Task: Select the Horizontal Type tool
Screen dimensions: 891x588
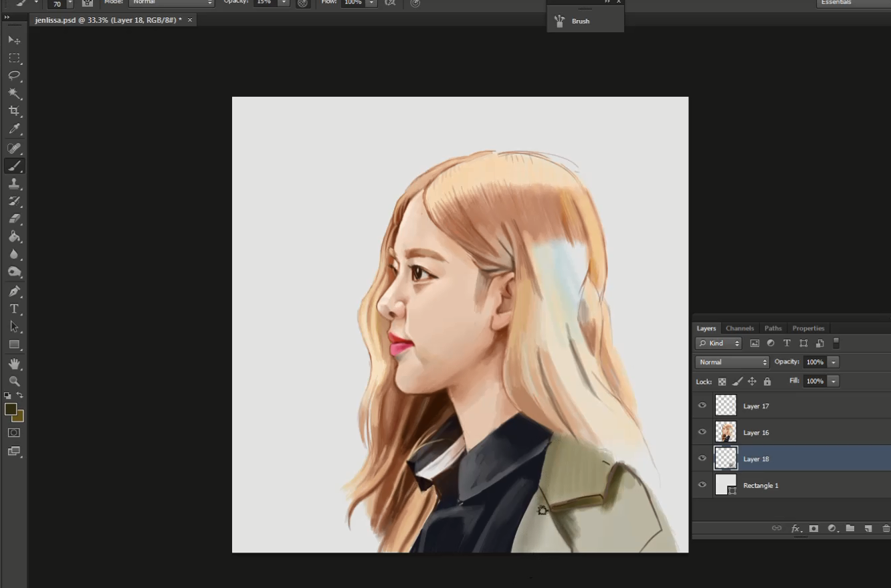Action: coord(14,309)
